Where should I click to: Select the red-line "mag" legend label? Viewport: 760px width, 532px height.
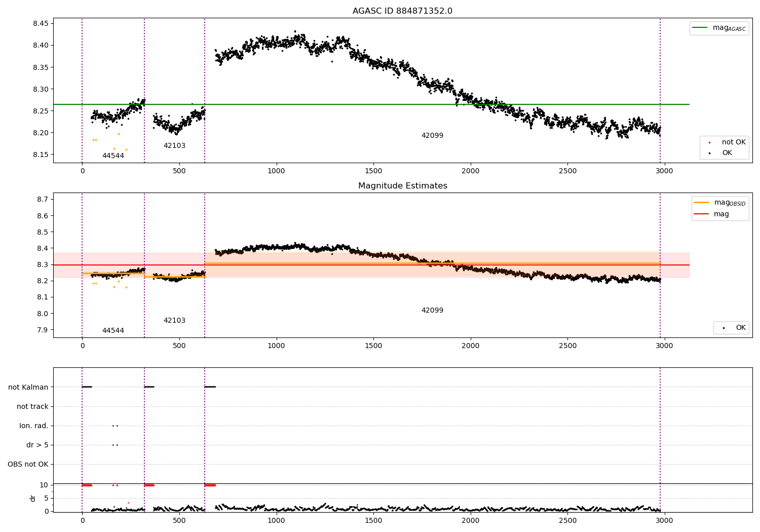coord(721,214)
